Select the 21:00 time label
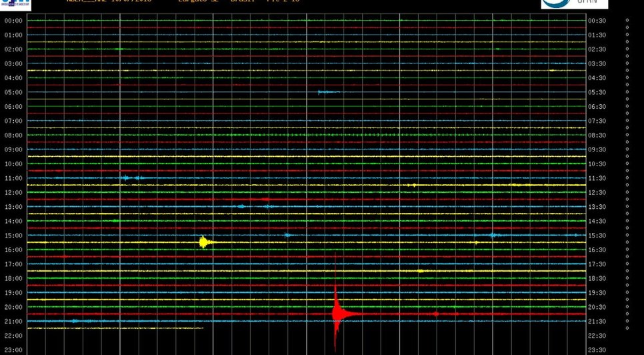Screen dimensions: 644x355 pyautogui.click(x=13, y=322)
